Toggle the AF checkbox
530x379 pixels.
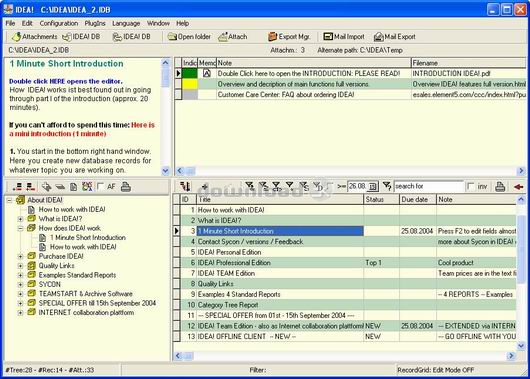click(100, 186)
